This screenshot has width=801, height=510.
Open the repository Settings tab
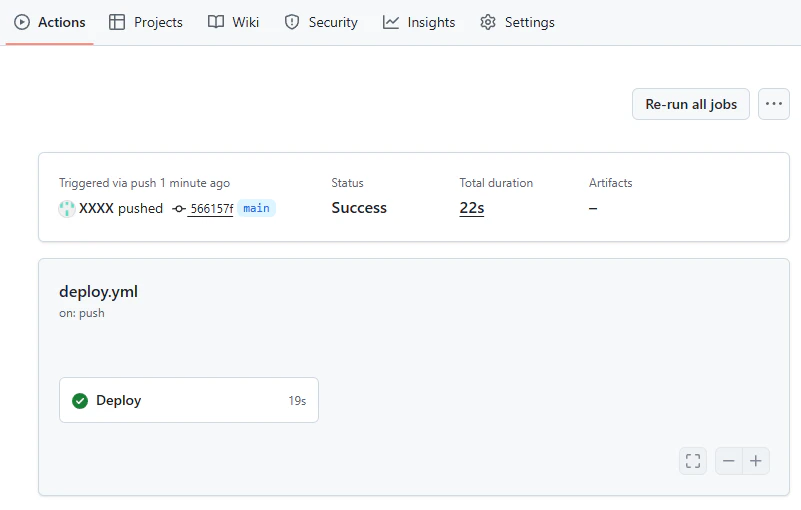(517, 22)
